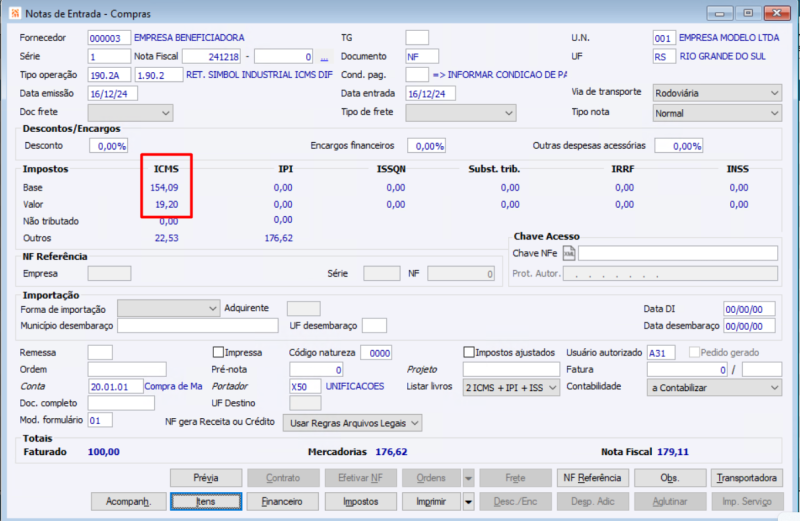Enable the Impostos ajustados checkbox
The width and height of the screenshot is (800, 521).
tap(469, 352)
